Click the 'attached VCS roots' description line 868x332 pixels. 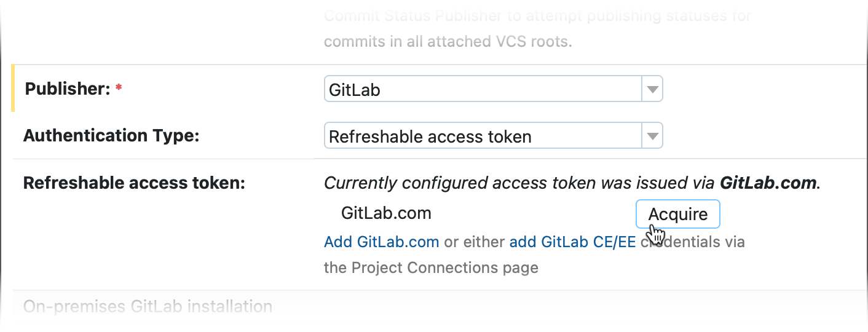448,42
